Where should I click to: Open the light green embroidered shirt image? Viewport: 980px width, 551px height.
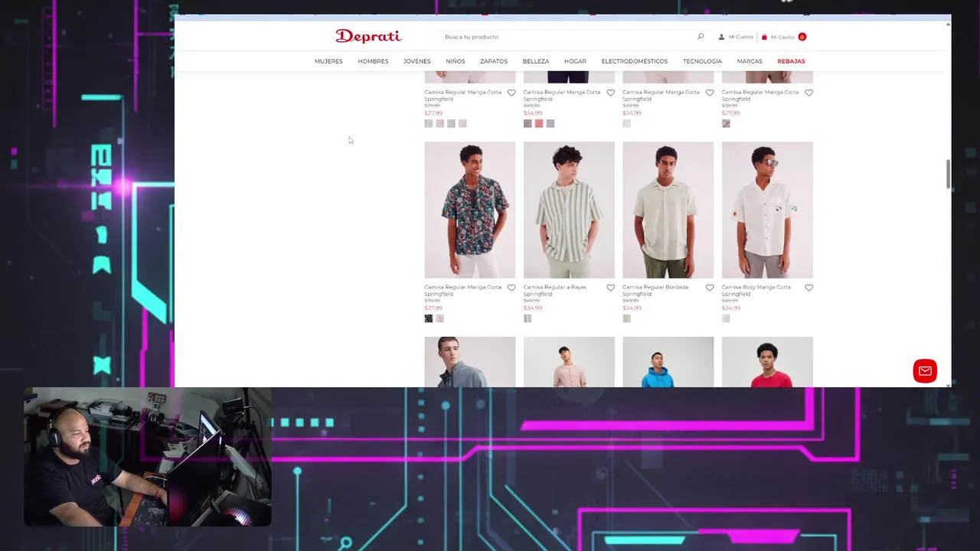(668, 210)
